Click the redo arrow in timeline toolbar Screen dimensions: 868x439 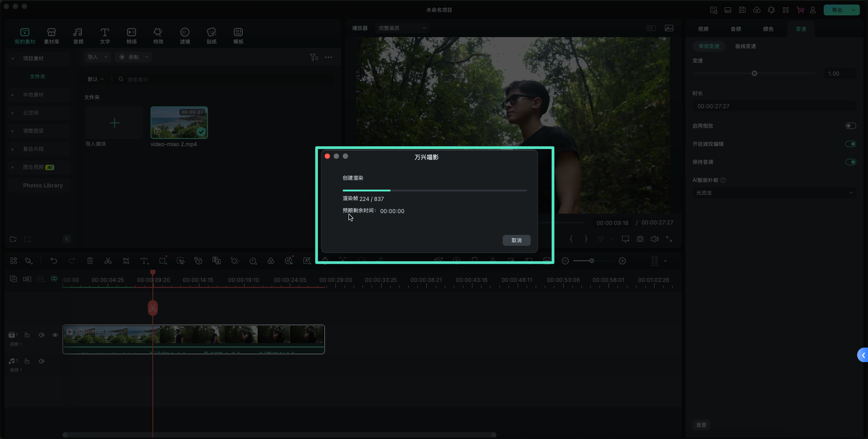tap(71, 261)
